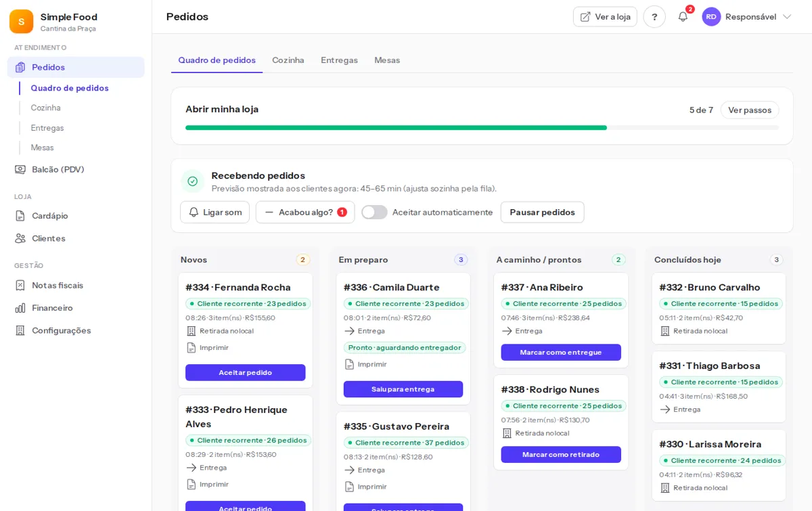Click the Clientes people icon
The height and width of the screenshot is (511, 812).
(x=20, y=238)
